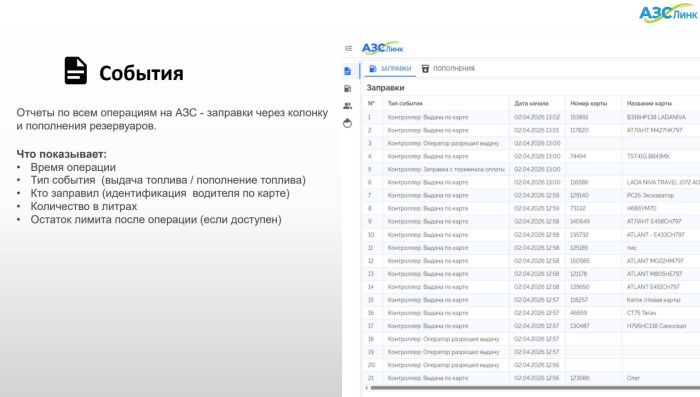This screenshot has width=700, height=397.
Task: Select card number 140649
Action: click(579, 221)
